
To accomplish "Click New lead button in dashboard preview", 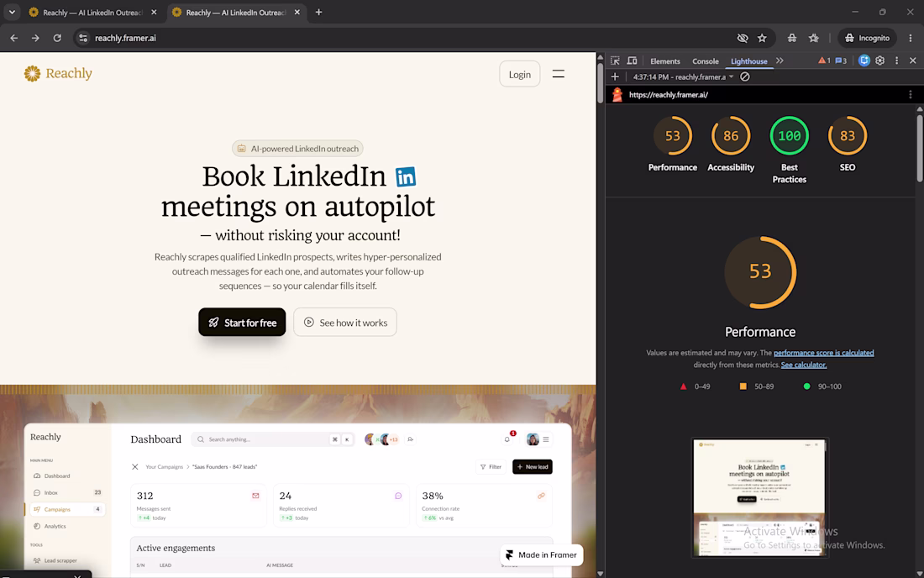I will (532, 466).
